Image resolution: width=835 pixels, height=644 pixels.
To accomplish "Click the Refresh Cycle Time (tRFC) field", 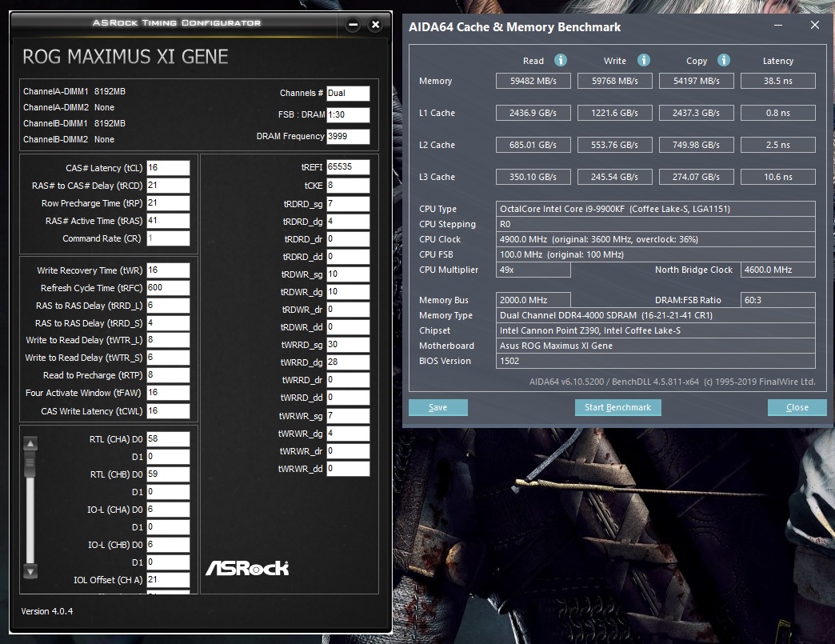I will click(168, 288).
